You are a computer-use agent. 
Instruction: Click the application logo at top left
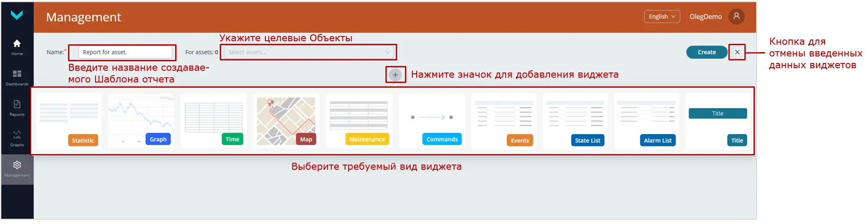point(17,15)
